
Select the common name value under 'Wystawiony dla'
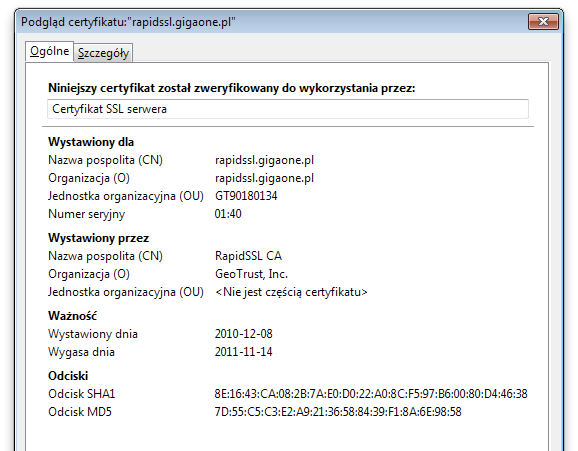coord(264,160)
